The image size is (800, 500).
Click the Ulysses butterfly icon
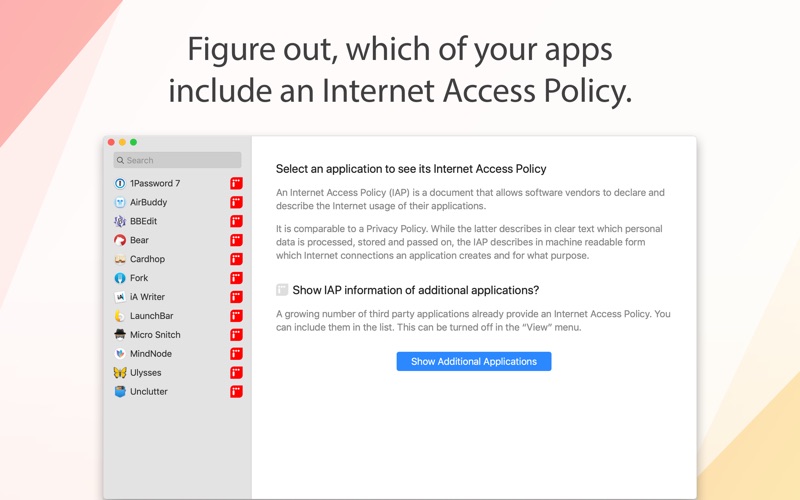point(120,372)
